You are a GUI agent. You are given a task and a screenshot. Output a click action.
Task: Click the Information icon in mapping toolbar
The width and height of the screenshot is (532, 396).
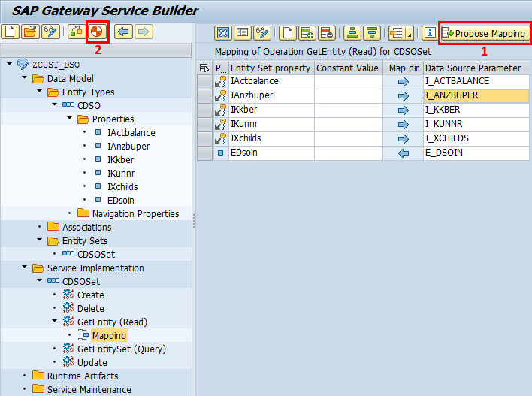[430, 33]
